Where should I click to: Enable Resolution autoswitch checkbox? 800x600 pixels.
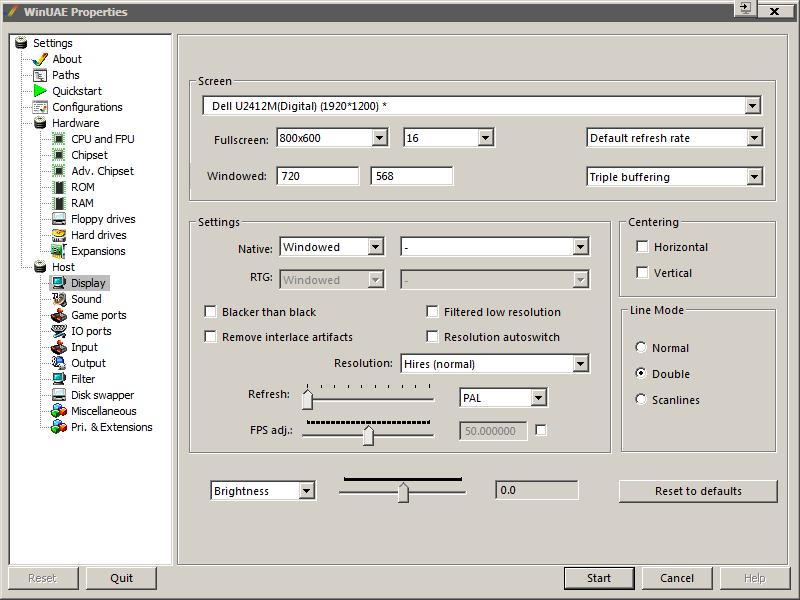tap(432, 337)
